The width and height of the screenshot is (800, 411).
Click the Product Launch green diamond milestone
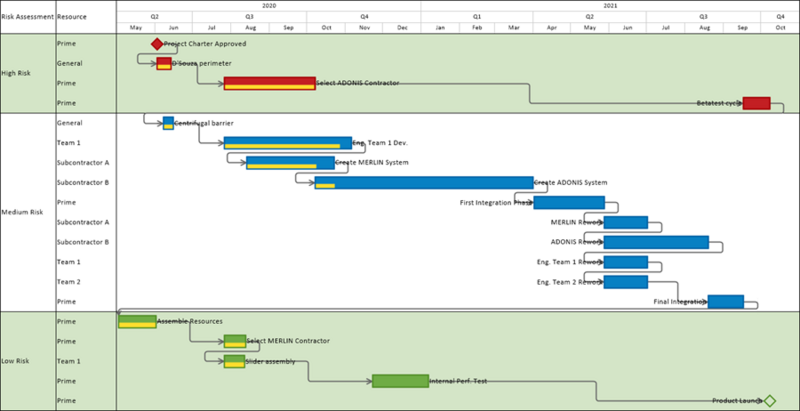point(770,401)
